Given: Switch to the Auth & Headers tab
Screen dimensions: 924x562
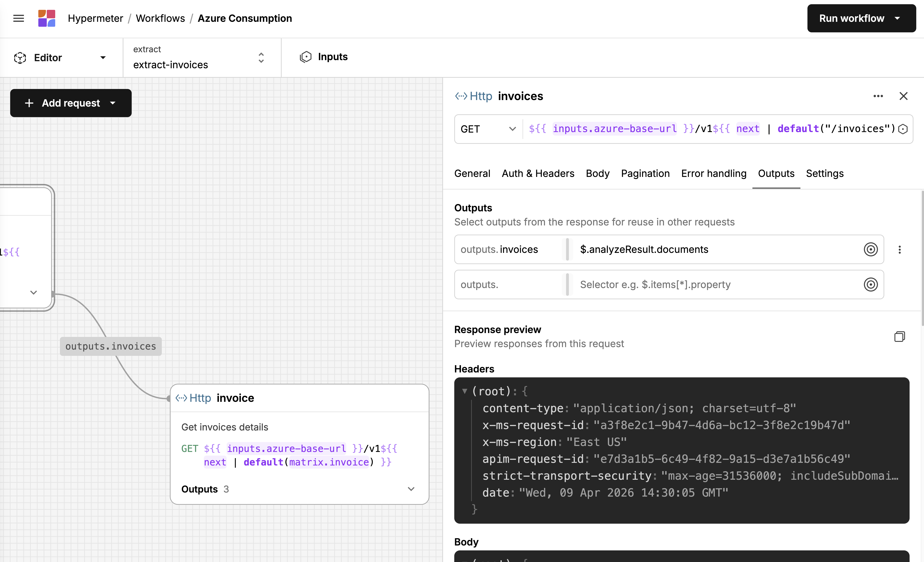Looking at the screenshot, I should pyautogui.click(x=538, y=174).
